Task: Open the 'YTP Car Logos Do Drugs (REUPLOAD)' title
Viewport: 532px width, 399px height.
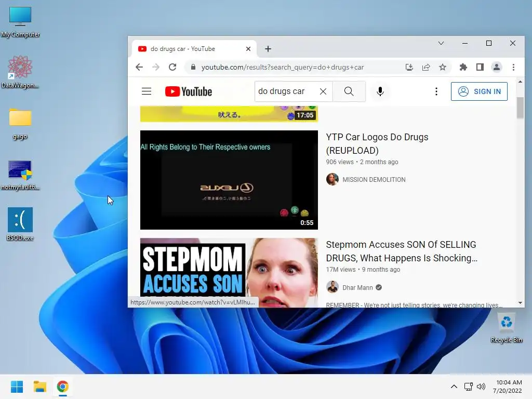Action: tap(377, 143)
